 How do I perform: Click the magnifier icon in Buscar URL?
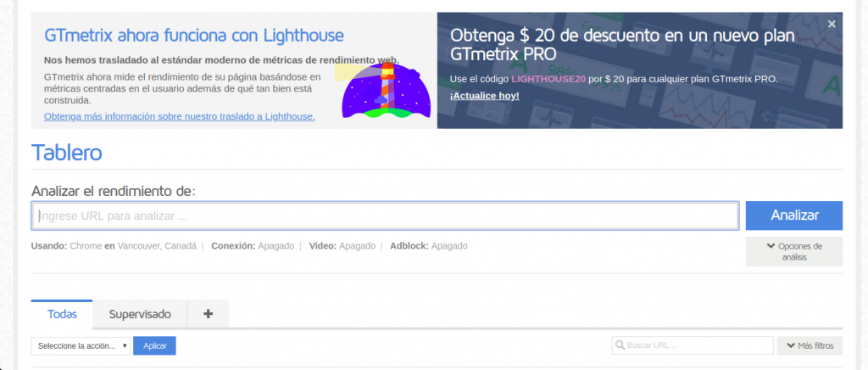[620, 345]
